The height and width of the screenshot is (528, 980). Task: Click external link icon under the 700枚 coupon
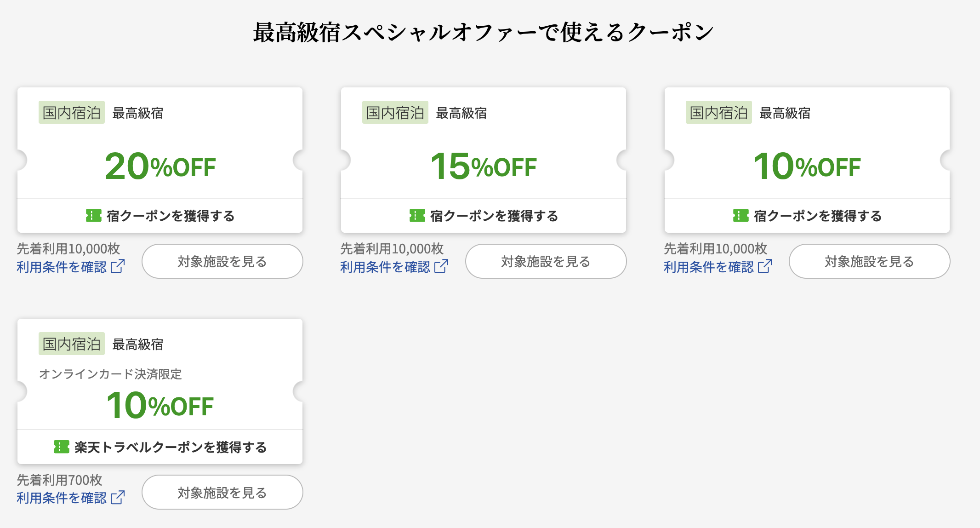118,498
